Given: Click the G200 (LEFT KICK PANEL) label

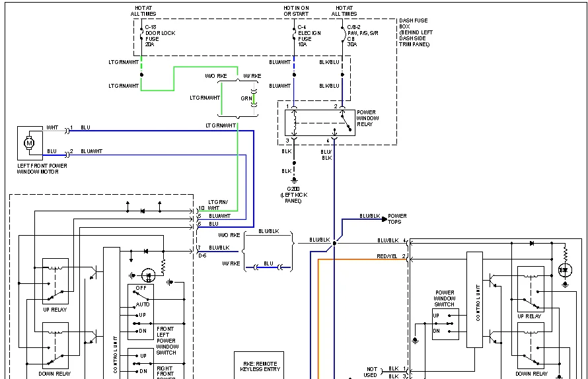Looking at the screenshot, I should click(x=293, y=195).
